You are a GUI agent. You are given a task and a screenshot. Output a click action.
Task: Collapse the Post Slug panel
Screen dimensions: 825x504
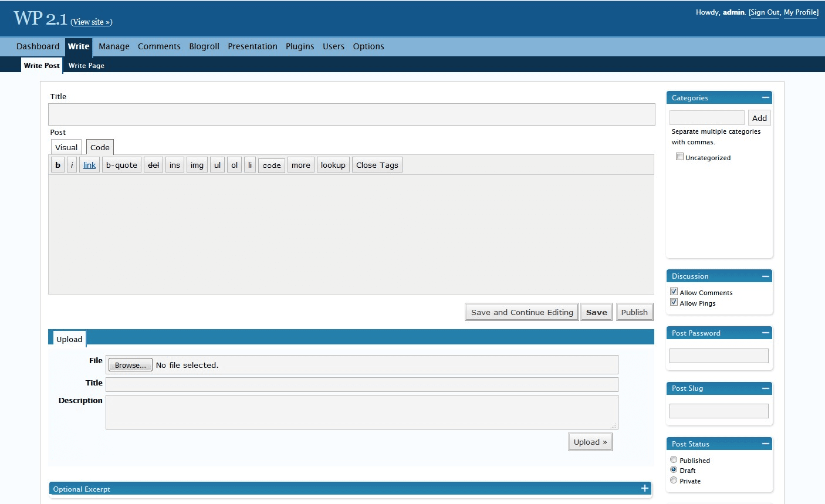(765, 388)
